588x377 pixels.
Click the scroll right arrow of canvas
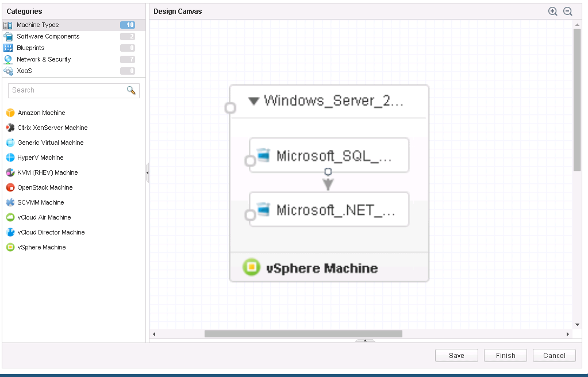click(568, 334)
